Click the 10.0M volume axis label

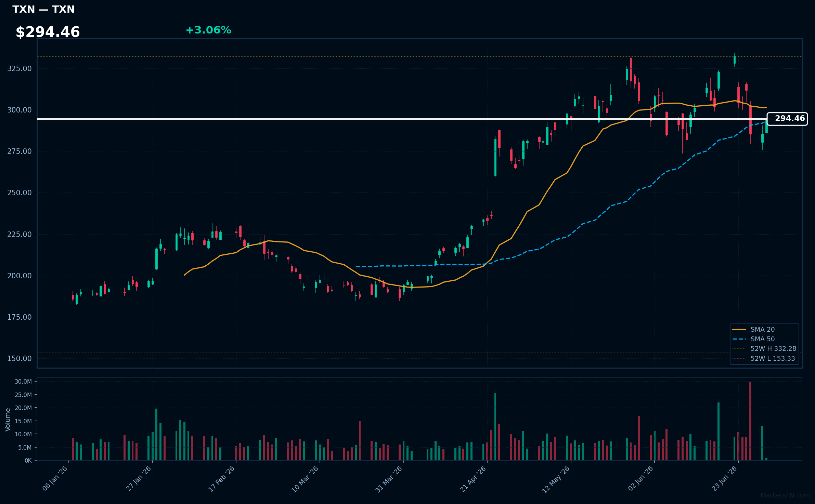pos(23,434)
